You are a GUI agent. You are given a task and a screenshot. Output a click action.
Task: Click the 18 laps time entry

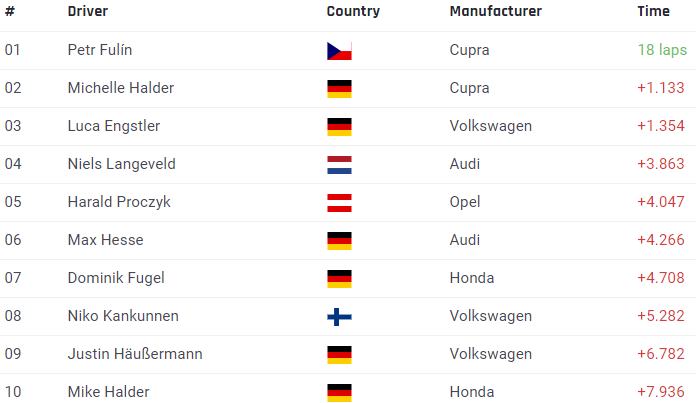tap(662, 50)
